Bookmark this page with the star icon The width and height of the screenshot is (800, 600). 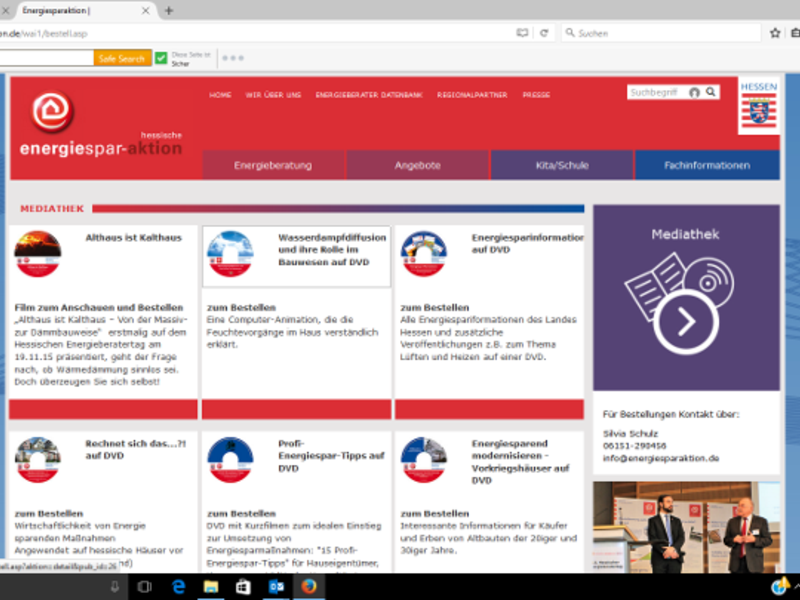point(775,33)
